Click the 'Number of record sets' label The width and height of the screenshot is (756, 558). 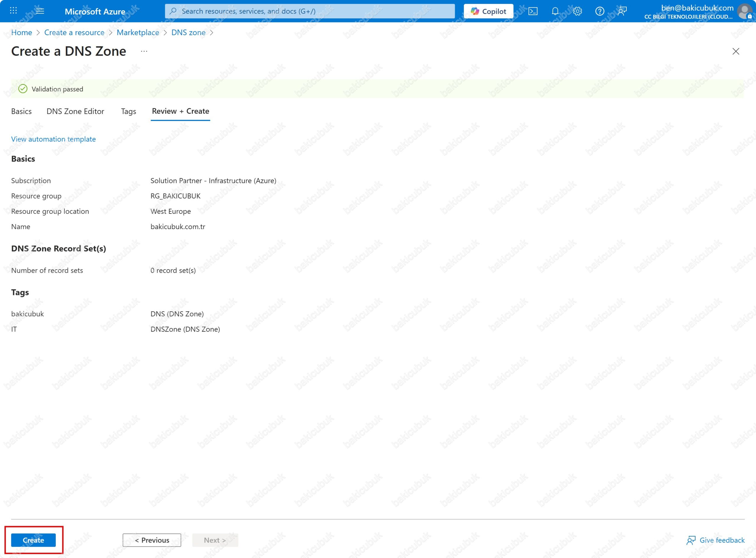coord(47,270)
